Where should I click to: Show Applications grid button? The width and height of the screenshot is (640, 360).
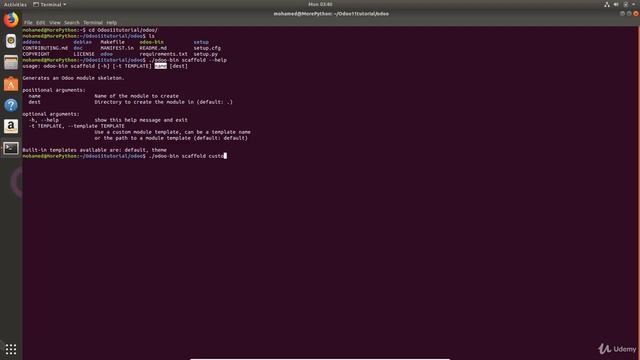pyautogui.click(x=11, y=349)
